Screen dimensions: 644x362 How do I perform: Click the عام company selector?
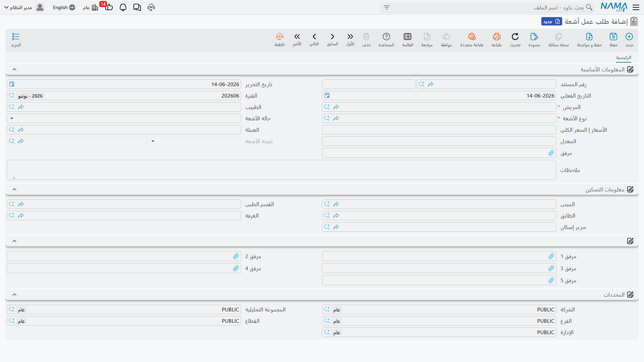point(90,7)
